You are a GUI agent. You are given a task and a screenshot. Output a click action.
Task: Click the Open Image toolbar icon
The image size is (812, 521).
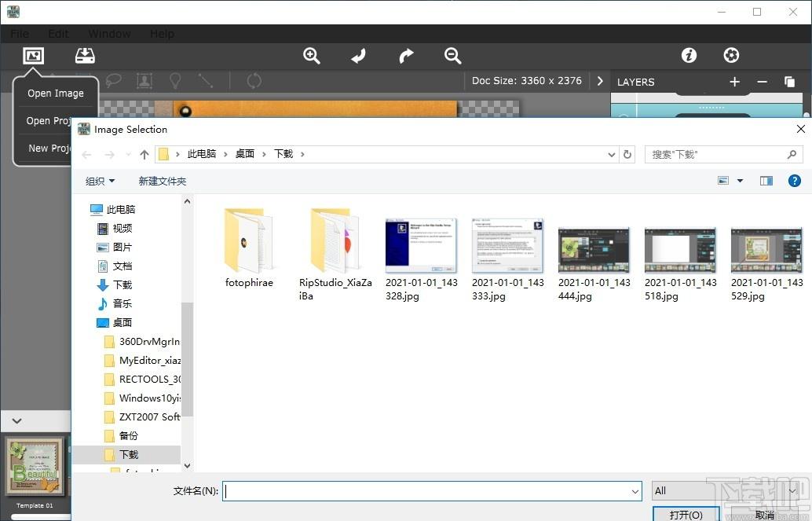coord(33,56)
